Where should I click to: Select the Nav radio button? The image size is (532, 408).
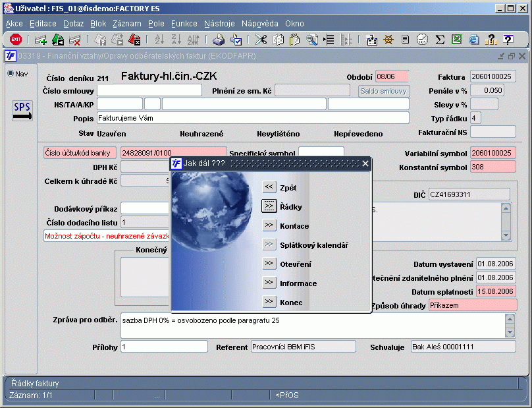pyautogui.click(x=11, y=73)
